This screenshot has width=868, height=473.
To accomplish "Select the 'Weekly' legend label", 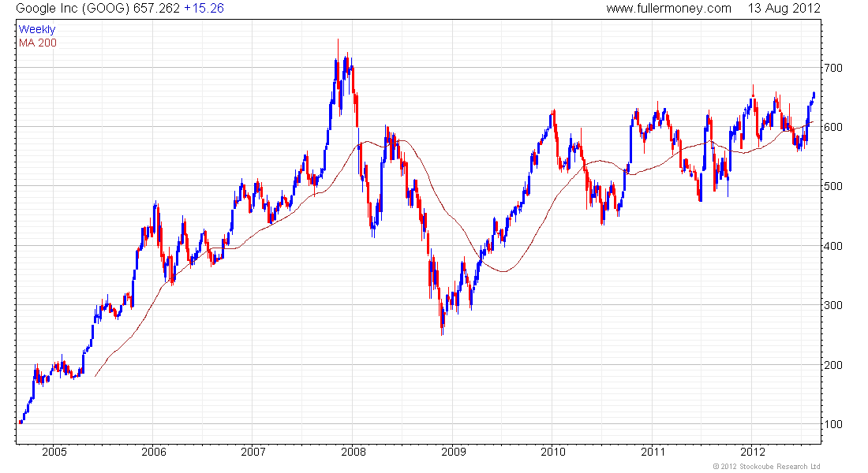I will click(x=37, y=29).
